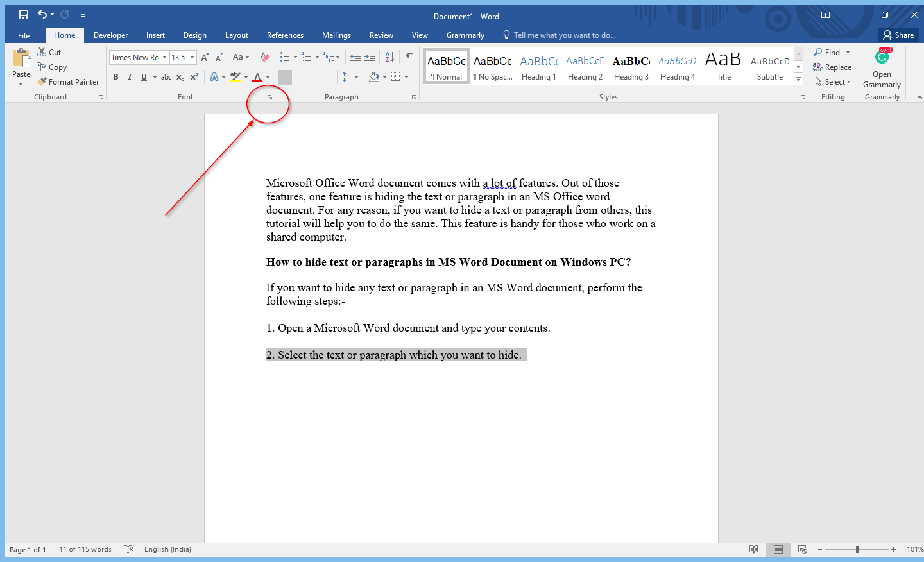Screen dimensions: 924x562
Task: Increase font size with grow font icon
Action: pyautogui.click(x=205, y=58)
